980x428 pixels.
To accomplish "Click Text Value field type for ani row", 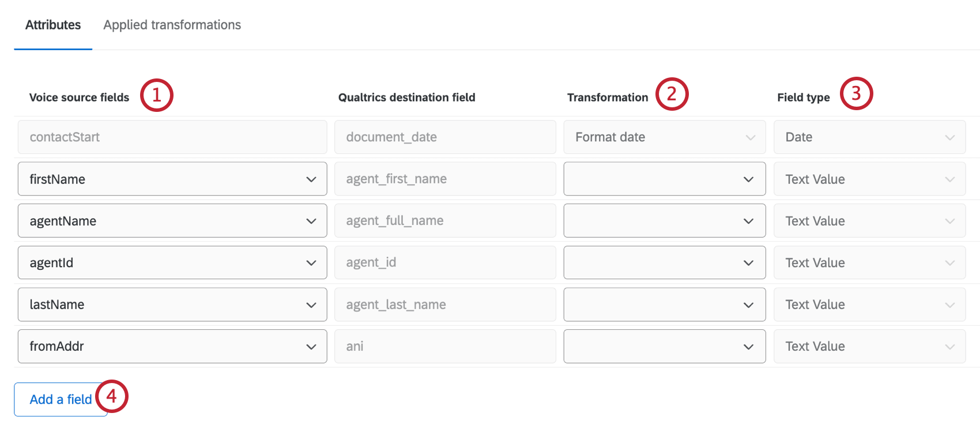I will [869, 346].
